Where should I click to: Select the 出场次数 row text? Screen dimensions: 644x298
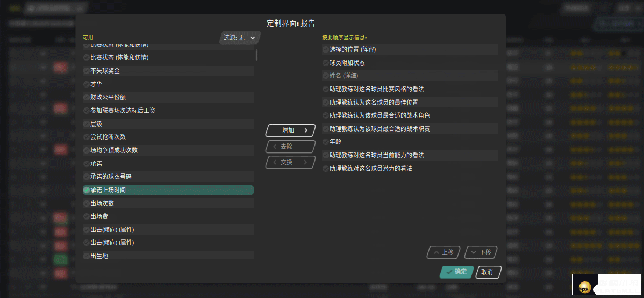(x=102, y=203)
